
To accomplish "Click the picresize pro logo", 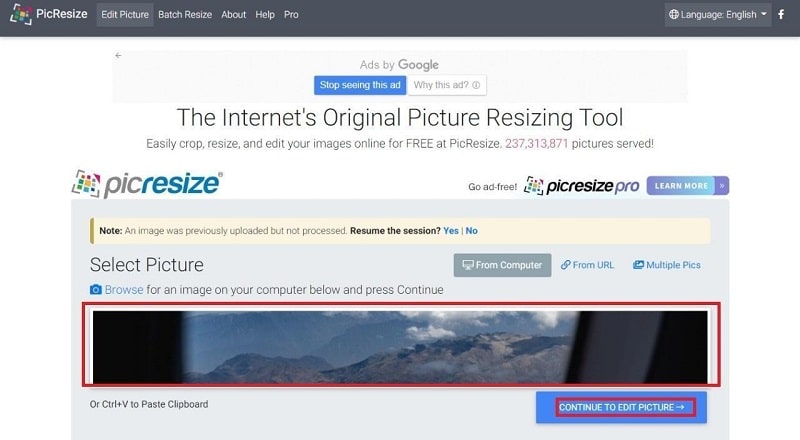I will point(582,186).
